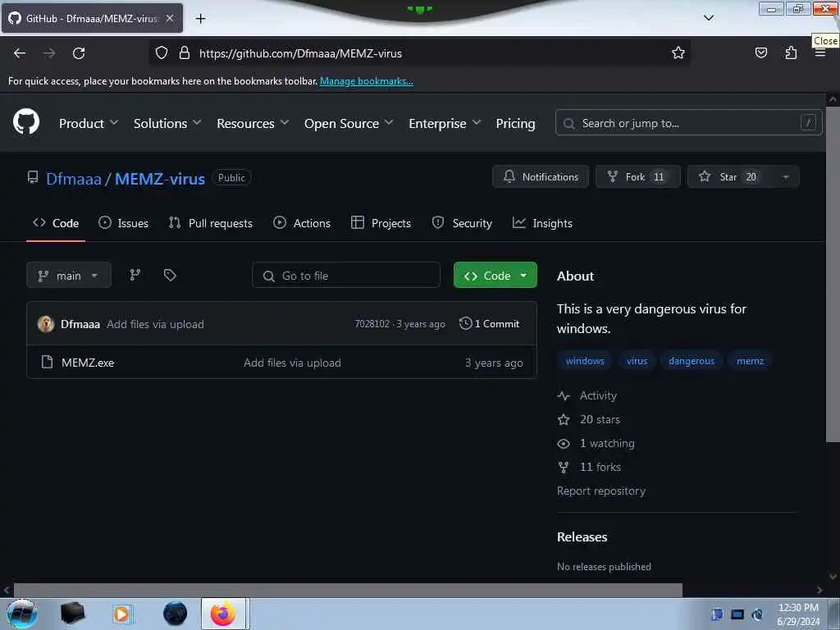
Task: Click MEMZ-virus repository name link
Action: pyautogui.click(x=160, y=178)
